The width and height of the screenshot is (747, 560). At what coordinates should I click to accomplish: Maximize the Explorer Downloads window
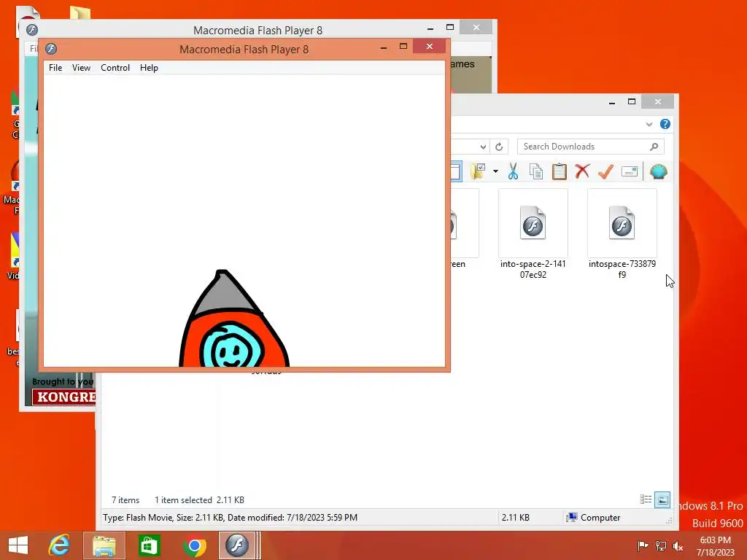pos(632,101)
